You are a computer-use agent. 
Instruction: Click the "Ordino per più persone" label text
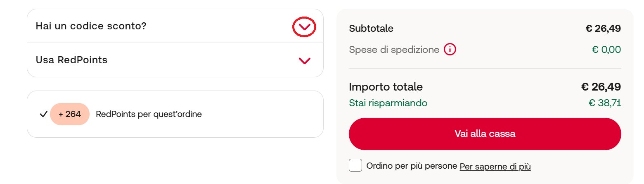(x=412, y=166)
